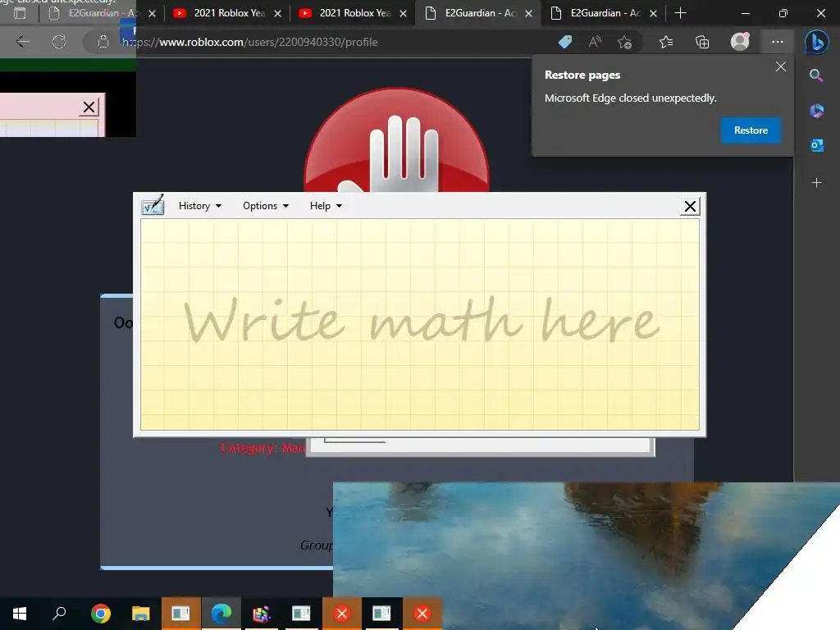Launch Google Chrome from taskbar

pos(101,613)
